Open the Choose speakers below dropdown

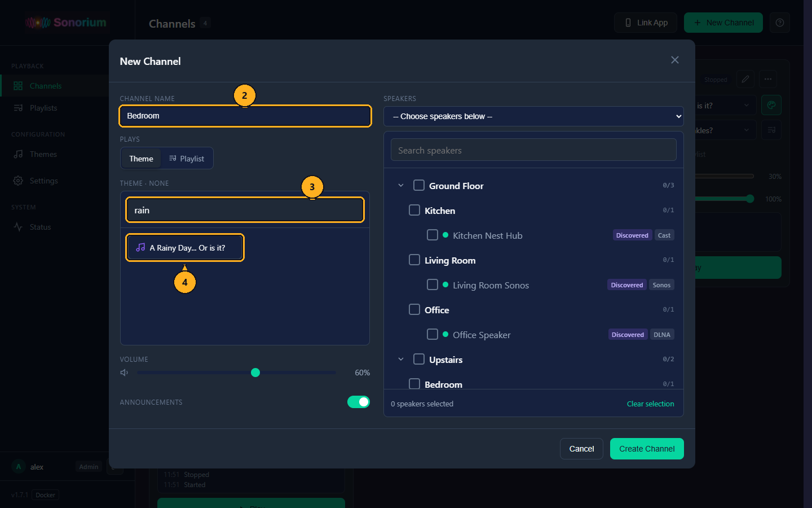pyautogui.click(x=533, y=116)
